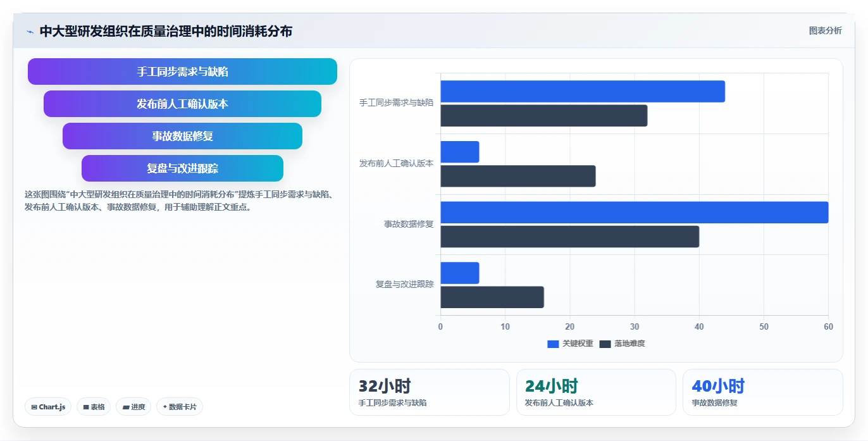Screen dimensions: 868x441
Task: Select the 事故数据修复 funnel stage
Action: [182, 136]
